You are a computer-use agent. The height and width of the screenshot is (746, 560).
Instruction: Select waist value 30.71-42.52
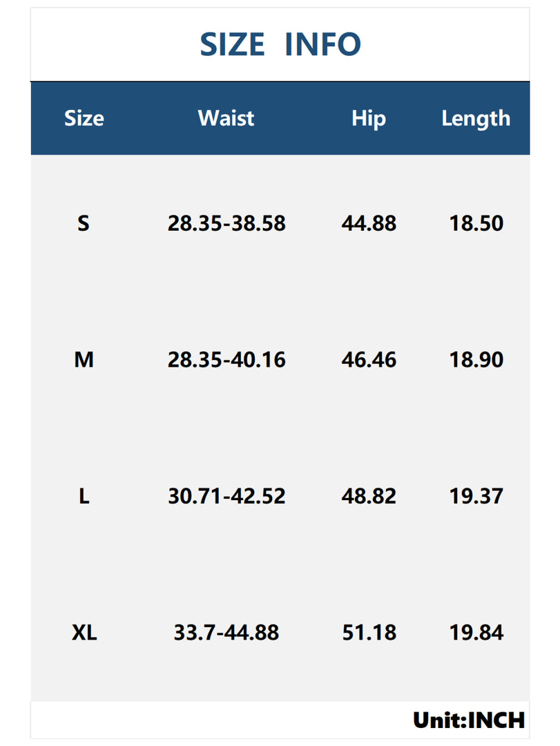(226, 496)
